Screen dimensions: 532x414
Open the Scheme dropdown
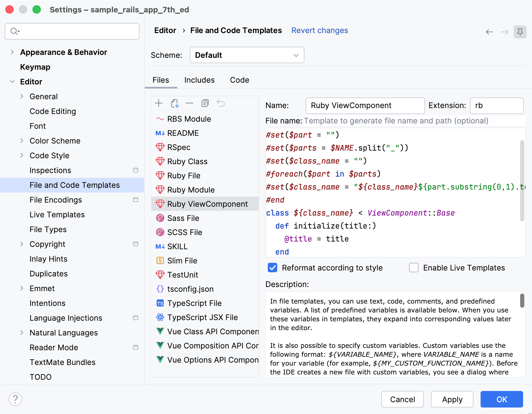coord(247,55)
